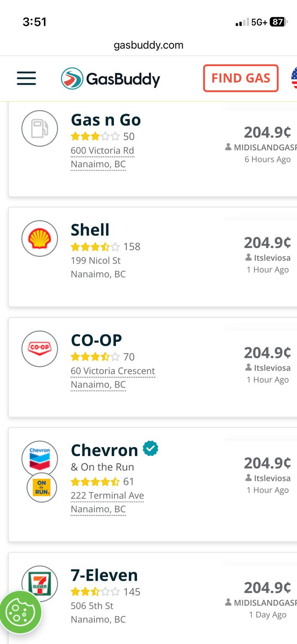This screenshot has width=297, height=644.
Task: Open the hamburger navigation menu
Action: tap(26, 78)
